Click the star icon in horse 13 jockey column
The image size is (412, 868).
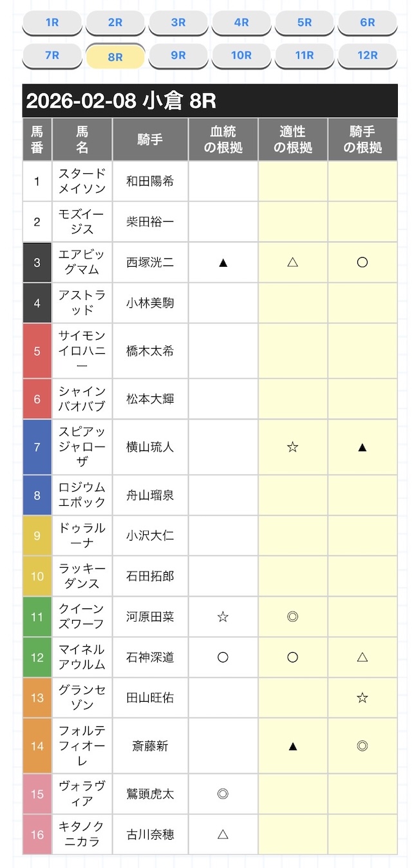pos(362,697)
